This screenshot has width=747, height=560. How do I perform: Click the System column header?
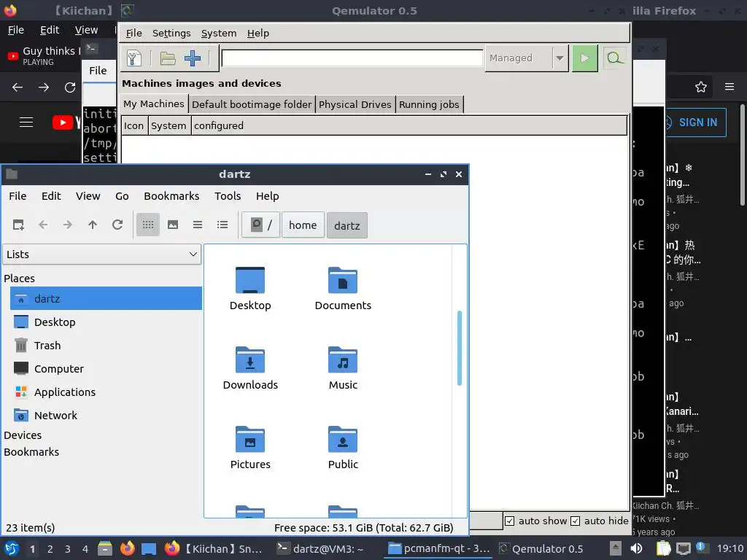point(169,125)
